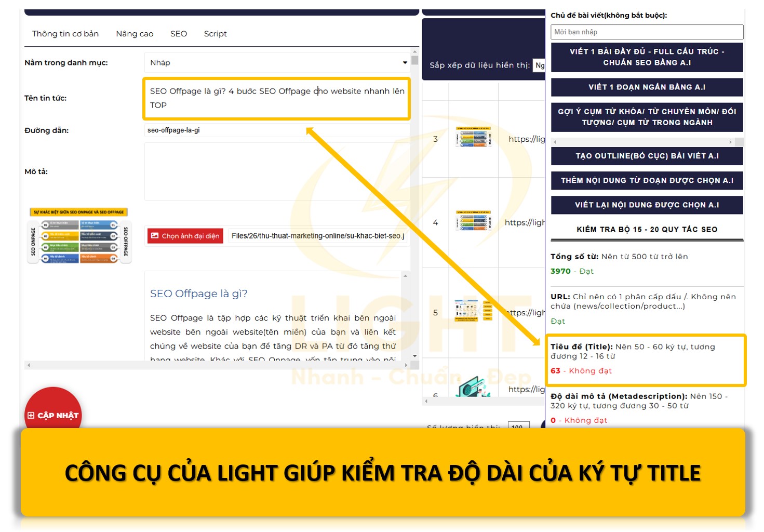Open the Thông tin cơ bản tab
Image resolution: width=764 pixels, height=532 pixels.
point(65,34)
